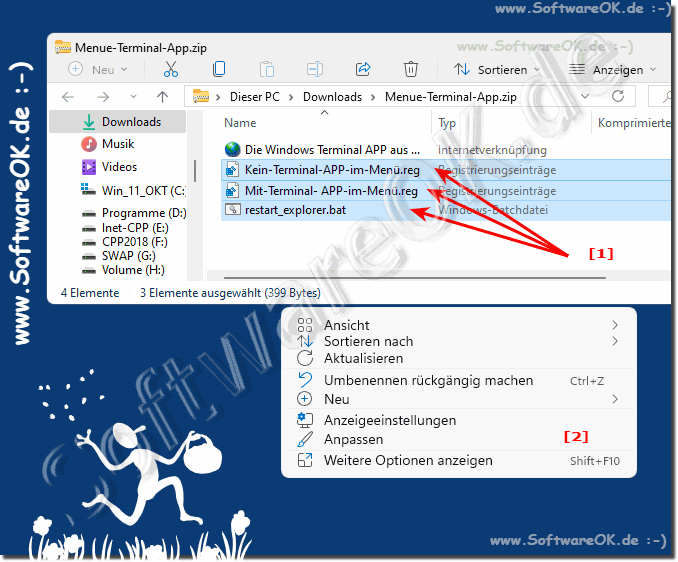Click the context menu Neu submenu arrow
The height and width of the screenshot is (562, 678).
click(615, 399)
